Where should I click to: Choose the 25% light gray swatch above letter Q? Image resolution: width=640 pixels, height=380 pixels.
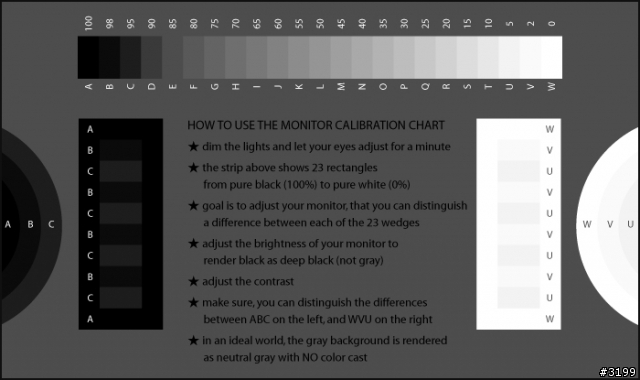(425, 58)
